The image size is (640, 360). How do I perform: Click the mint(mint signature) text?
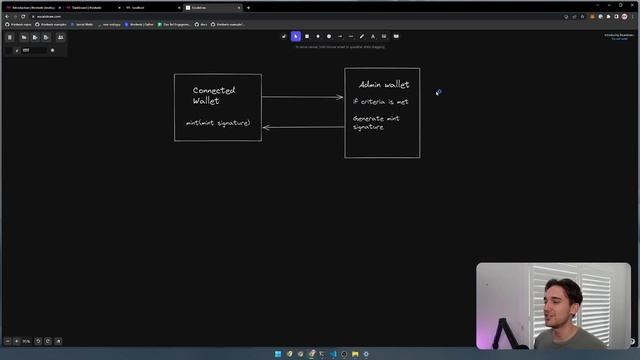(x=218, y=123)
